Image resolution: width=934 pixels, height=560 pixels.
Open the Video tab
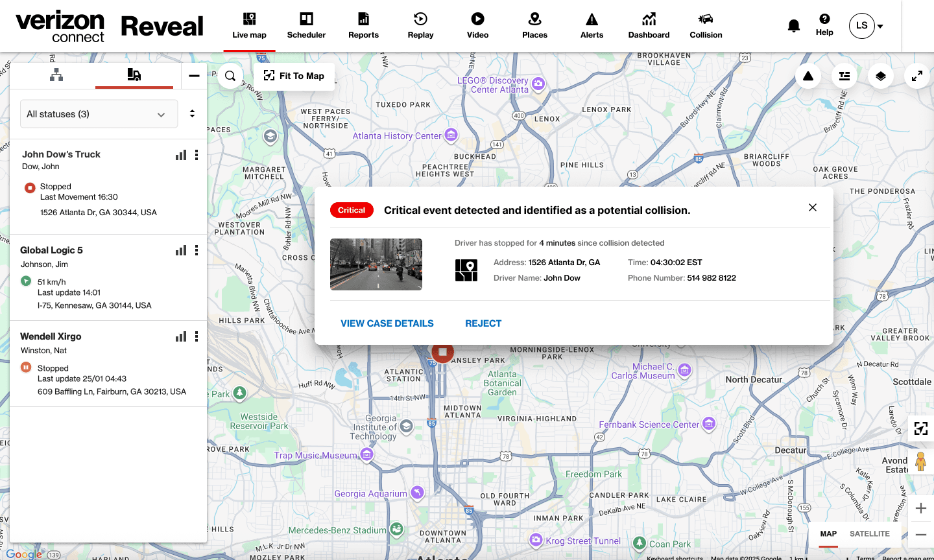(x=477, y=26)
